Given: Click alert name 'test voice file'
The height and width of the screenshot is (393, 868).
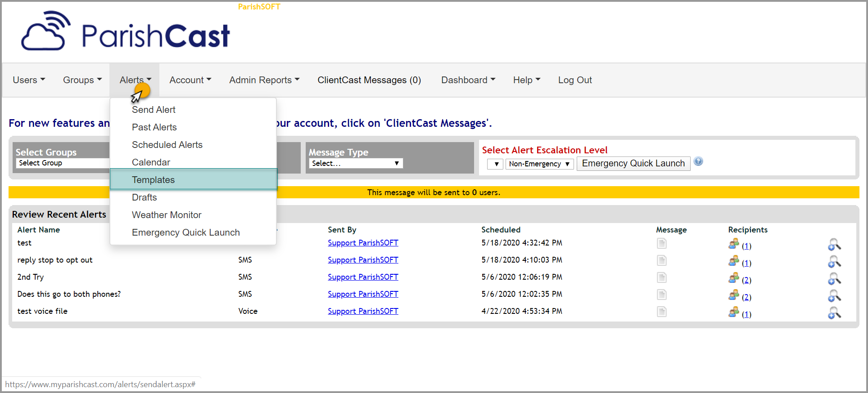Looking at the screenshot, I should (x=42, y=311).
